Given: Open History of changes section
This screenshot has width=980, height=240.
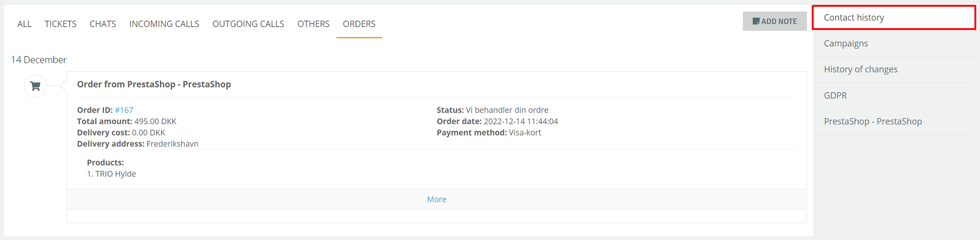Looking at the screenshot, I should tap(895, 70).
